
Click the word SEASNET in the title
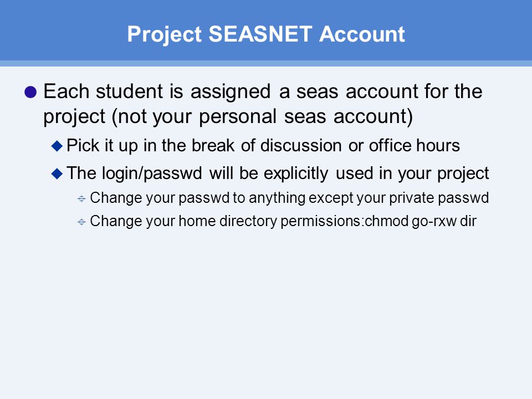(260, 34)
